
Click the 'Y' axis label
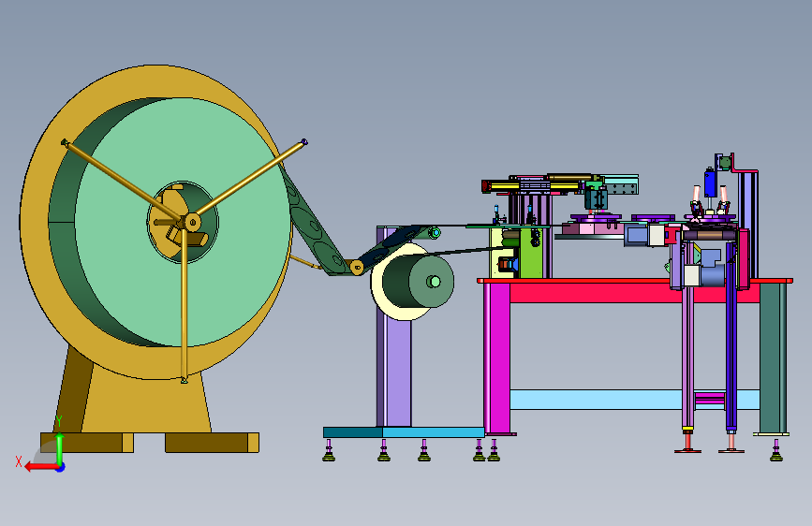pyautogui.click(x=59, y=421)
